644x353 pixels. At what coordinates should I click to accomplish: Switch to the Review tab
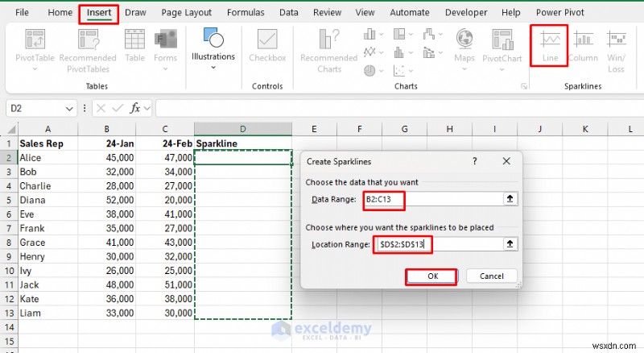327,12
